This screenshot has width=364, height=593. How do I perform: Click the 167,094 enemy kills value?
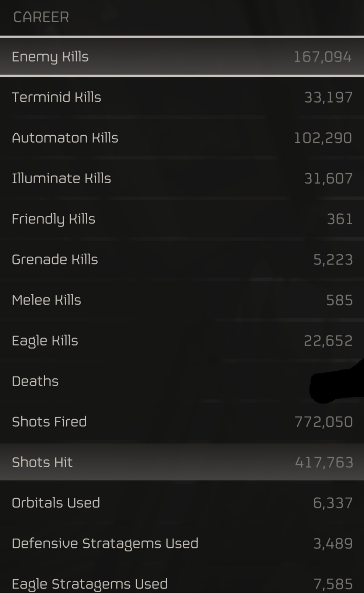[x=322, y=57]
